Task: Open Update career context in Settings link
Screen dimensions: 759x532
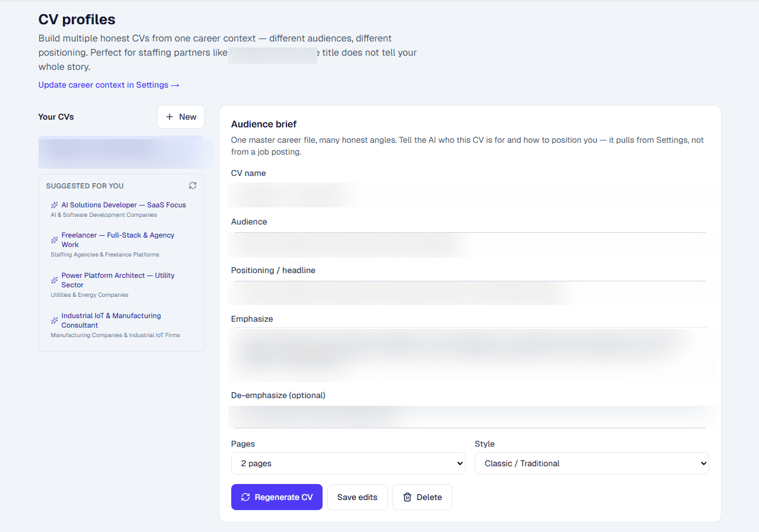Action: 109,85
